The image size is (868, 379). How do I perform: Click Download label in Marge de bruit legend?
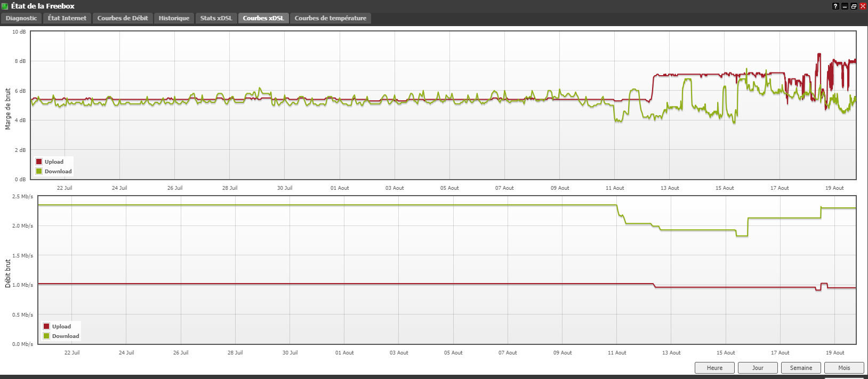click(x=58, y=171)
